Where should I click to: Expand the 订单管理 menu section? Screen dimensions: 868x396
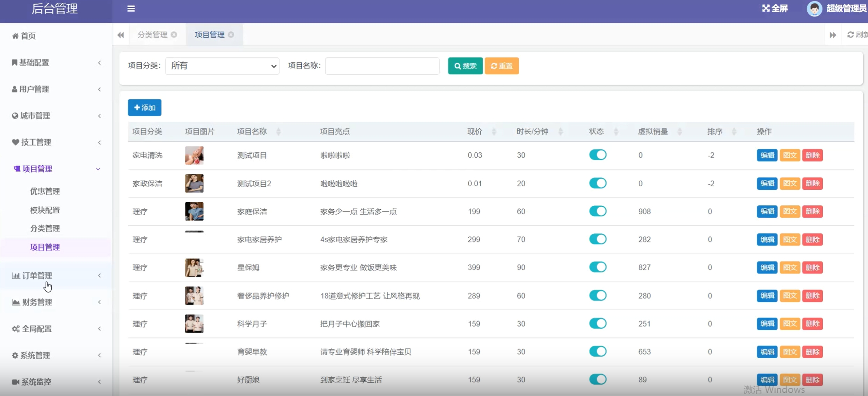pyautogui.click(x=37, y=275)
